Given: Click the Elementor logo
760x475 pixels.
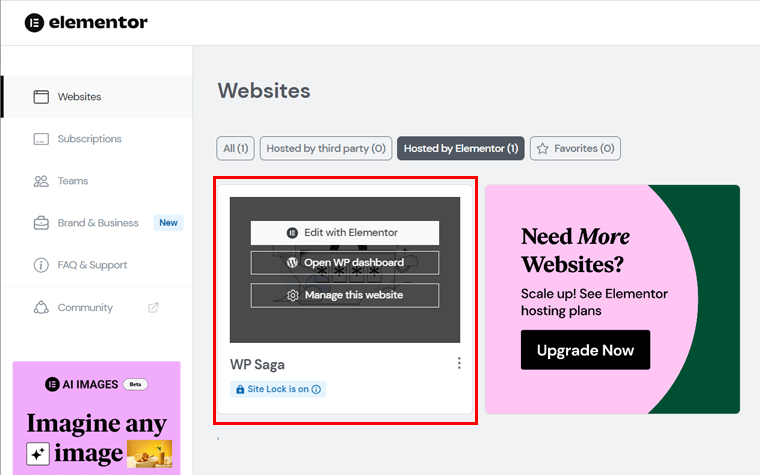Looking at the screenshot, I should (x=86, y=22).
